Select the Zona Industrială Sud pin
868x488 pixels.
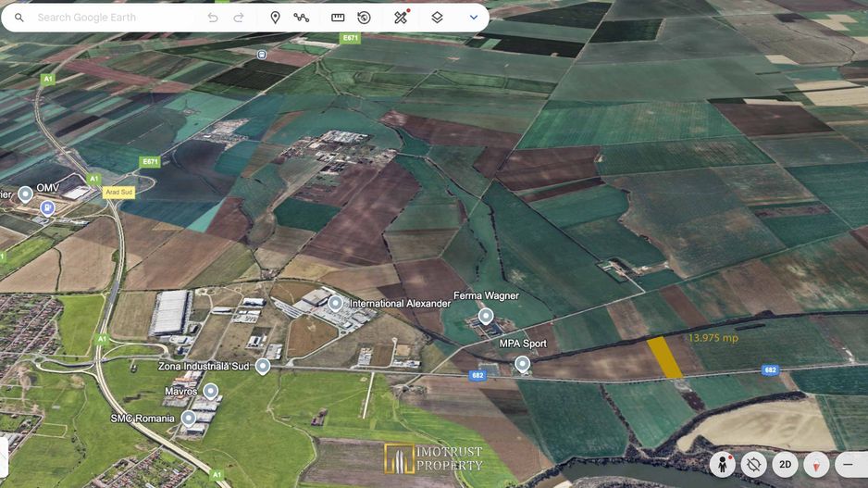[263, 366]
